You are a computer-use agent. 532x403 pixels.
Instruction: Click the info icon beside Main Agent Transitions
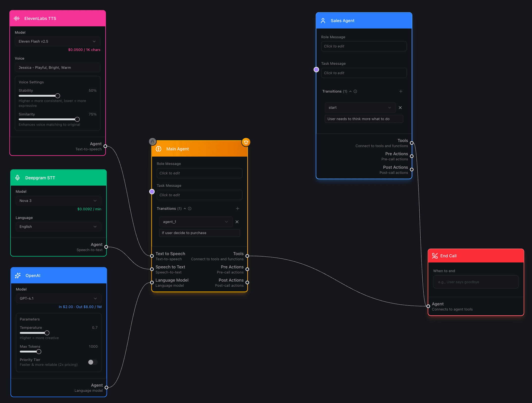190,208
